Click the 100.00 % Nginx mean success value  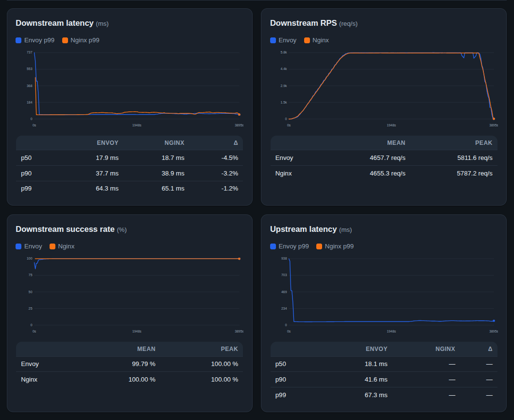pyautogui.click(x=142, y=380)
